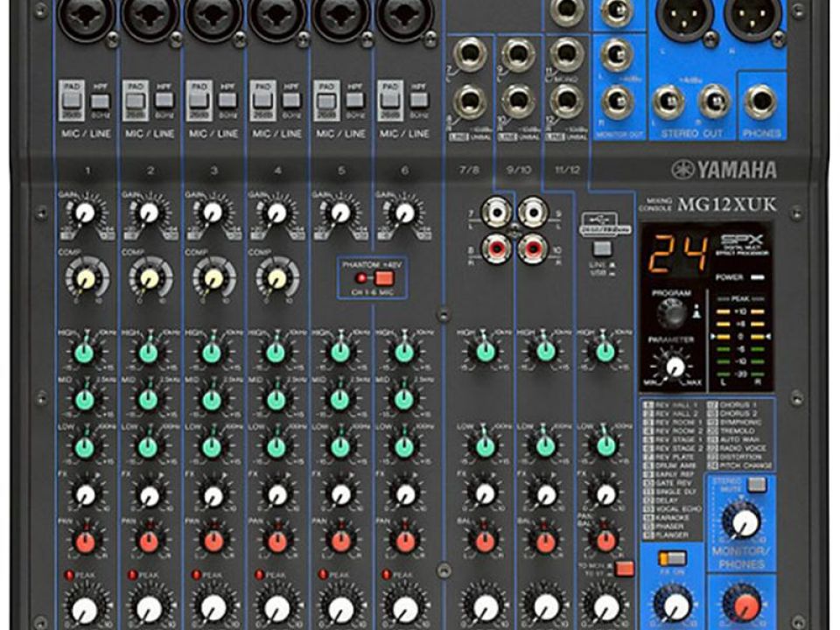The image size is (840, 630).
Task: Click the GAIN knob on channel 3
Action: coord(212,213)
